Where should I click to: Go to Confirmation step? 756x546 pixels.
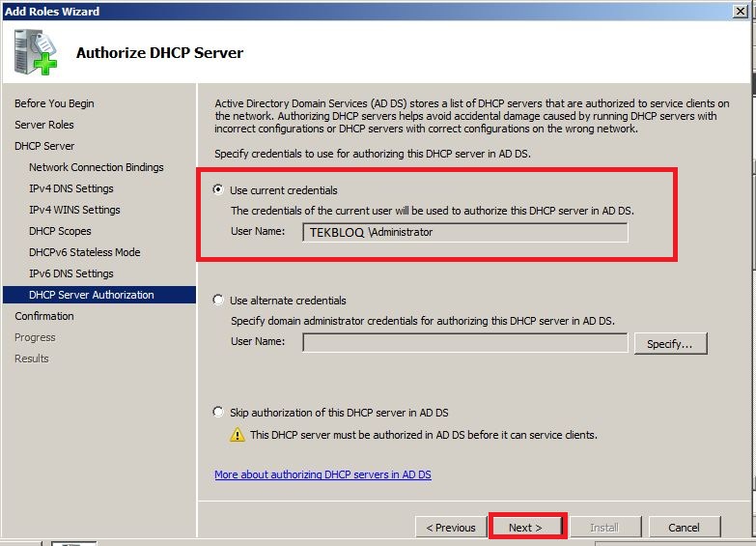(x=44, y=316)
